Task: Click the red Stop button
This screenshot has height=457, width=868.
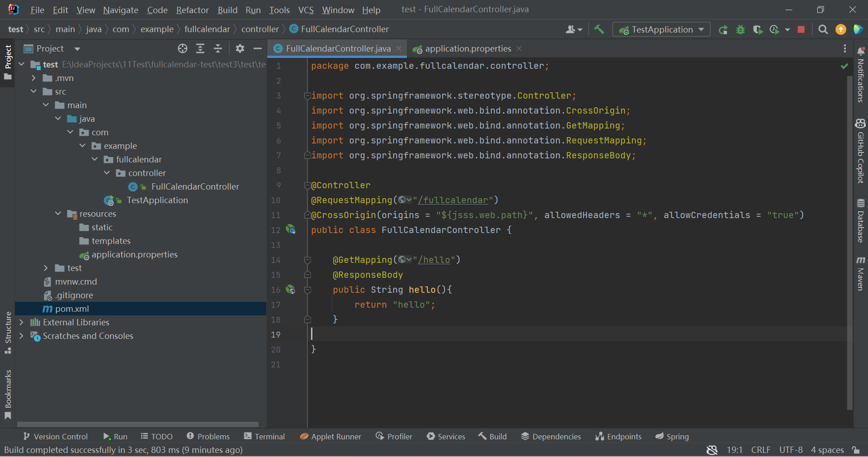Action: click(x=801, y=29)
